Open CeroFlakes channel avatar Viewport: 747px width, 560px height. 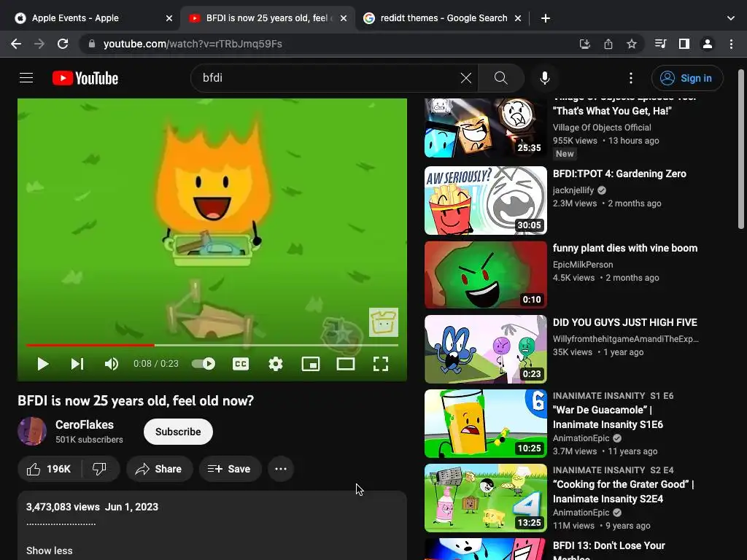pyautogui.click(x=32, y=432)
